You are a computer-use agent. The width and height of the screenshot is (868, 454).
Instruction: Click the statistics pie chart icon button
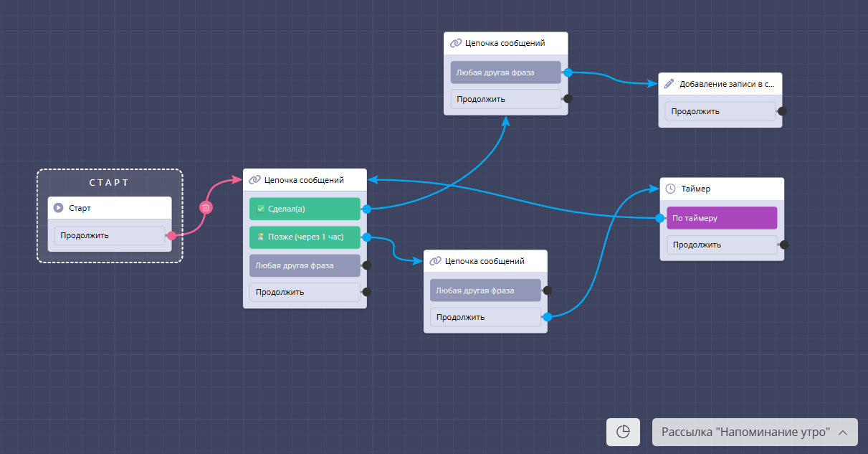coord(623,432)
